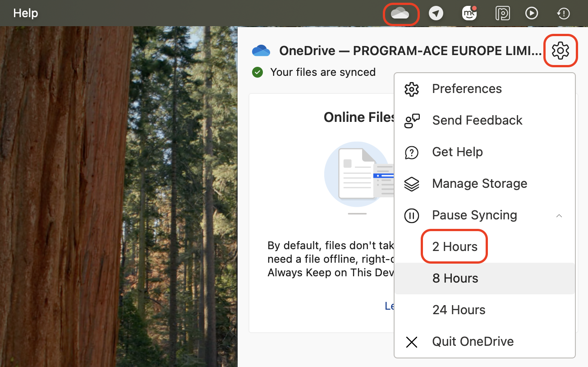Click Quit OneDrive at menu bottom
588x367 pixels.
pyautogui.click(x=473, y=342)
